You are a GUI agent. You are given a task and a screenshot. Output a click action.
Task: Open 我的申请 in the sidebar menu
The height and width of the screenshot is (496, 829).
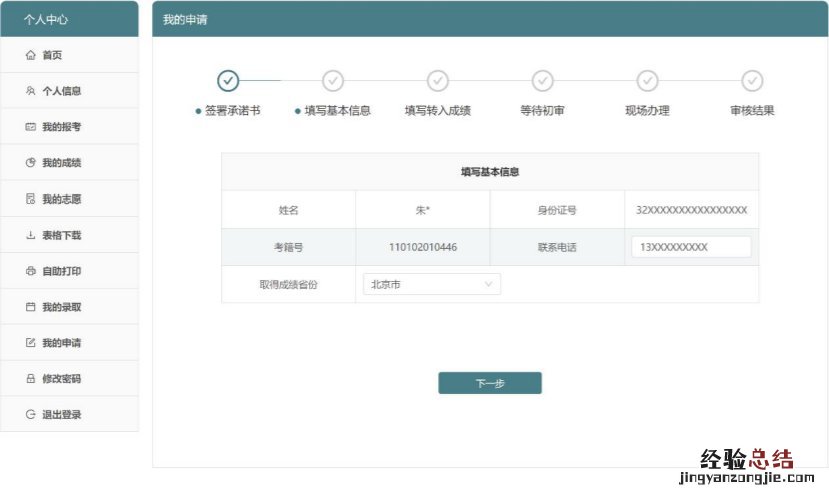click(61, 343)
